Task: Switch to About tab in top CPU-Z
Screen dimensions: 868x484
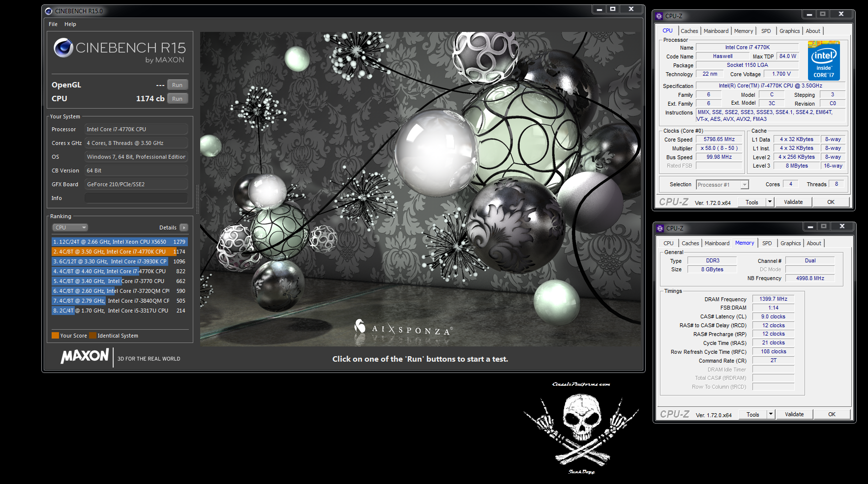Action: tap(813, 31)
